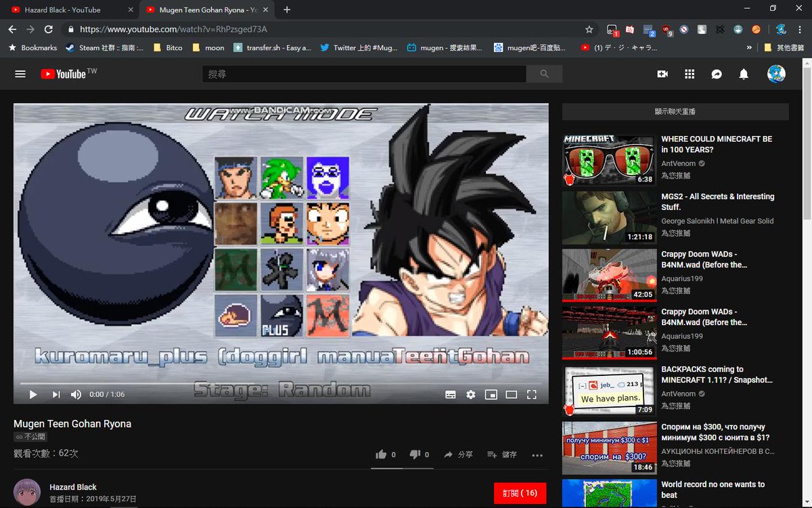Share the video via 分享
Image resolution: width=812 pixels, height=508 pixels.
458,454
